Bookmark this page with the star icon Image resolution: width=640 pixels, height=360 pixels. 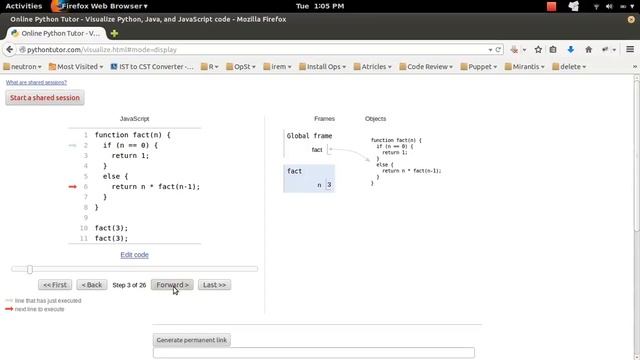[x=538, y=49]
